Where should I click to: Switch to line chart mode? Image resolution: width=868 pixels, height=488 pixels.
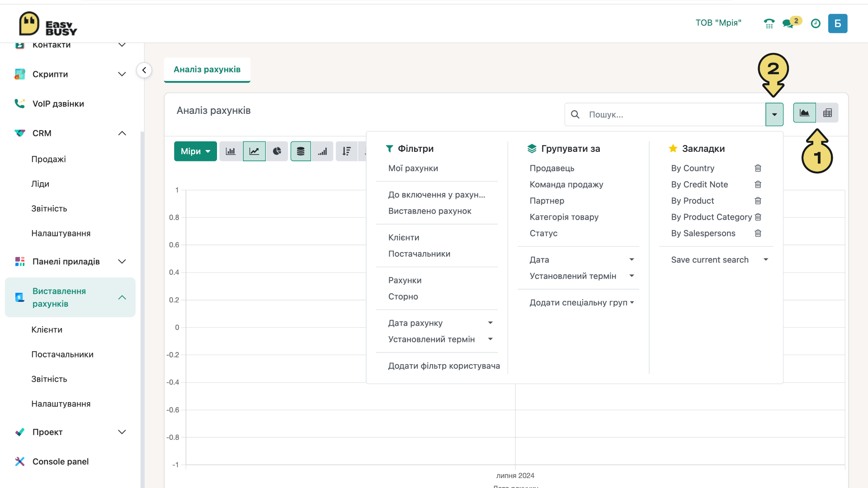coord(254,151)
